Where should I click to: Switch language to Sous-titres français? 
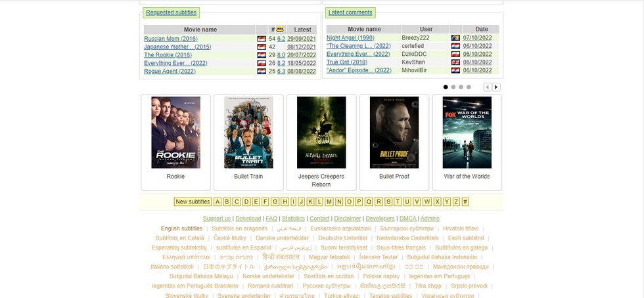click(401, 247)
